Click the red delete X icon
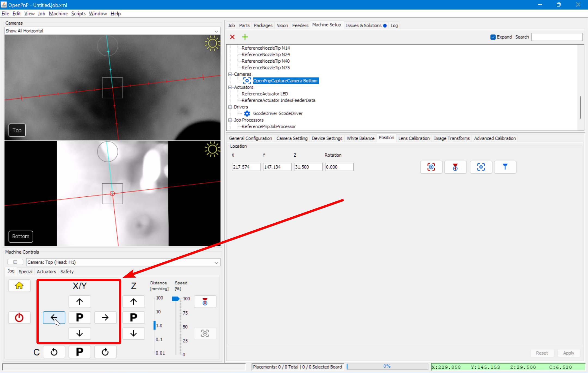588x373 pixels. [232, 37]
